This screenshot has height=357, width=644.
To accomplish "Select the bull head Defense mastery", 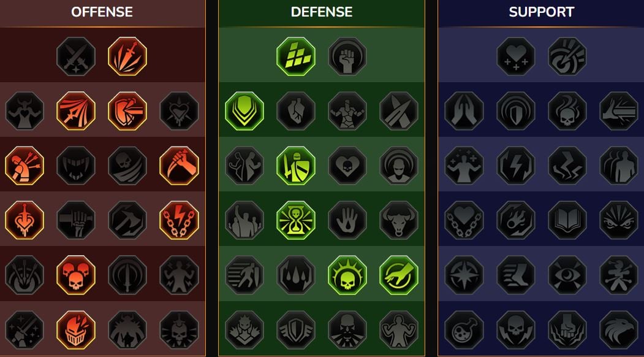I will pyautogui.click(x=400, y=220).
